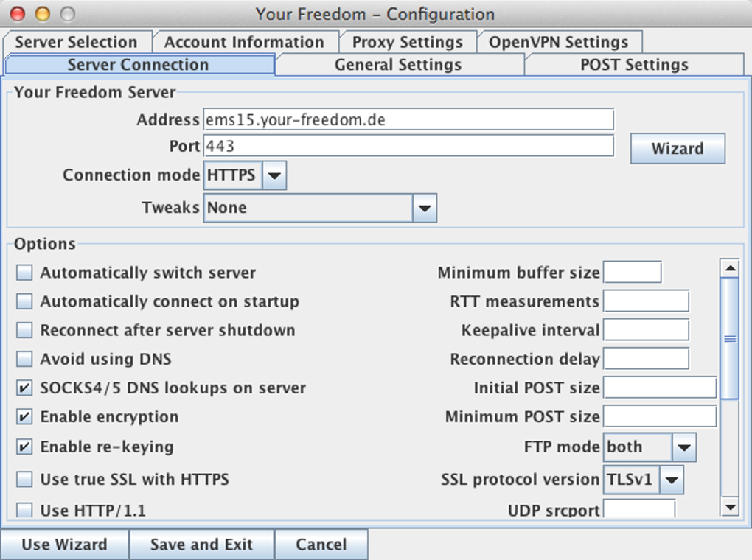The image size is (752, 560).
Task: Toggle Automatically connect on startup
Action: [x=25, y=302]
